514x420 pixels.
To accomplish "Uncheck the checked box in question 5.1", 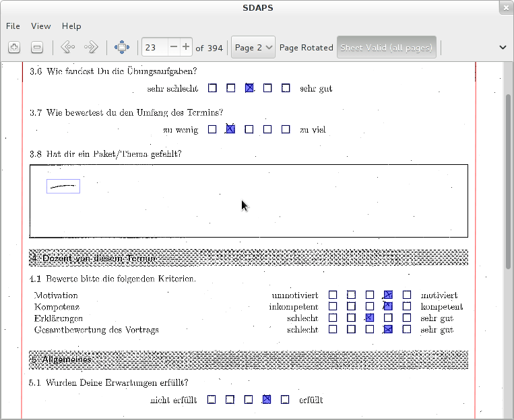I will [267, 400].
